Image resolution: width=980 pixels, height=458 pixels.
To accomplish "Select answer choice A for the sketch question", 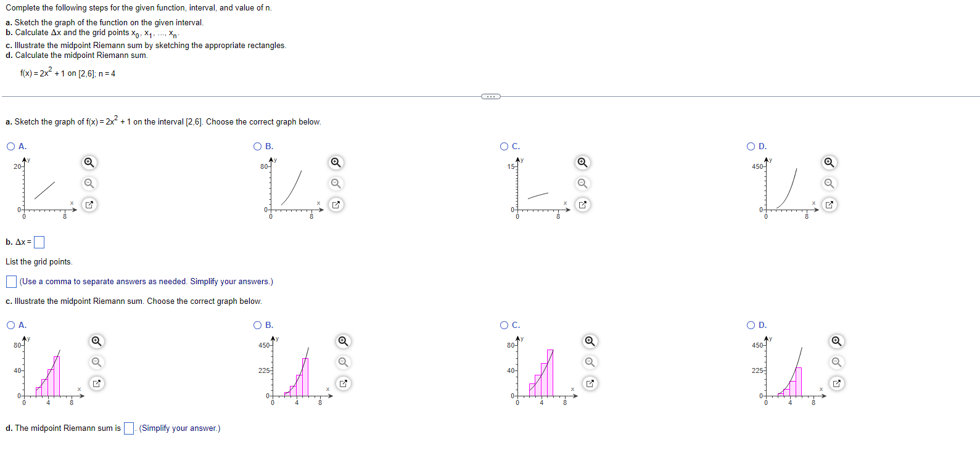I will click(10, 146).
